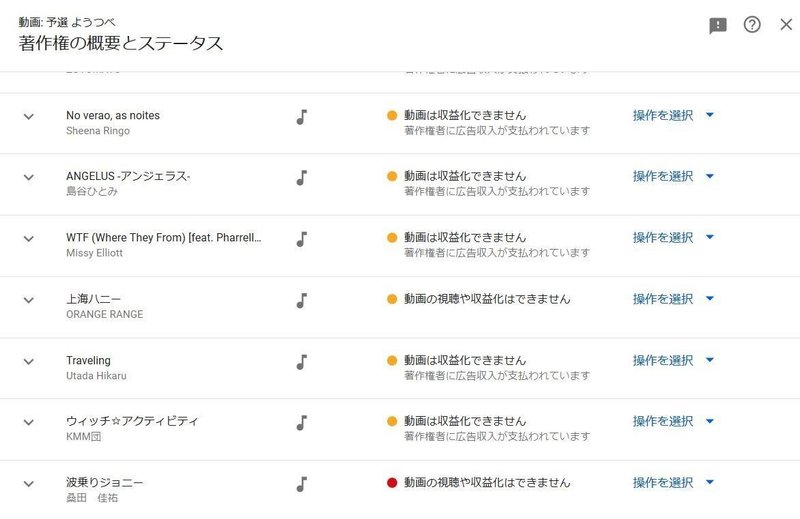
Task: Click the send feedback icon
Action: point(718,26)
